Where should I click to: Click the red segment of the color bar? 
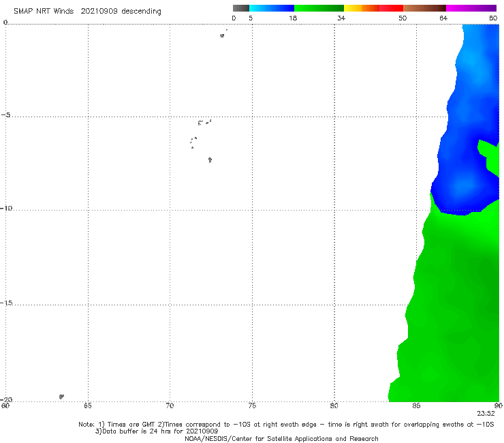(x=391, y=8)
